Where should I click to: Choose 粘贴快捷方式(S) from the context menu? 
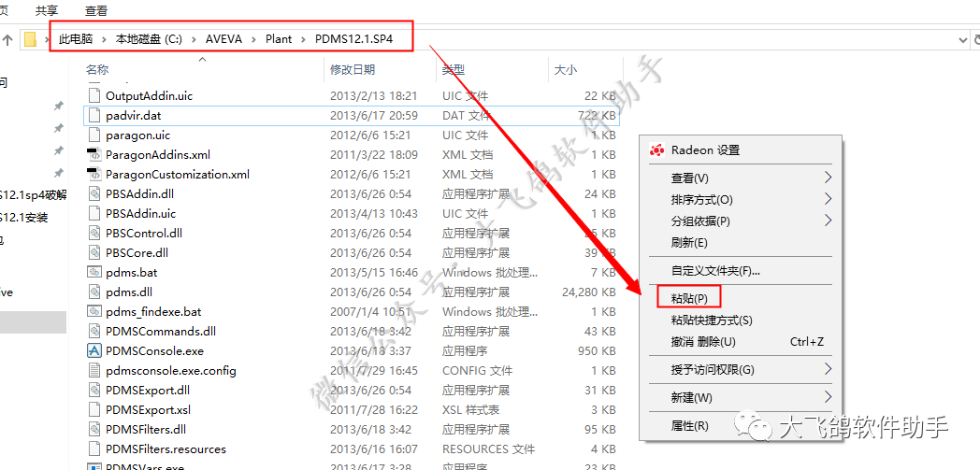click(712, 320)
